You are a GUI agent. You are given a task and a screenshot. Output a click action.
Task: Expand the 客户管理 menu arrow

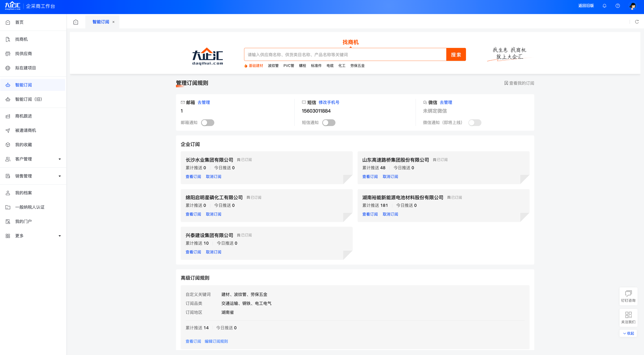[60, 159]
